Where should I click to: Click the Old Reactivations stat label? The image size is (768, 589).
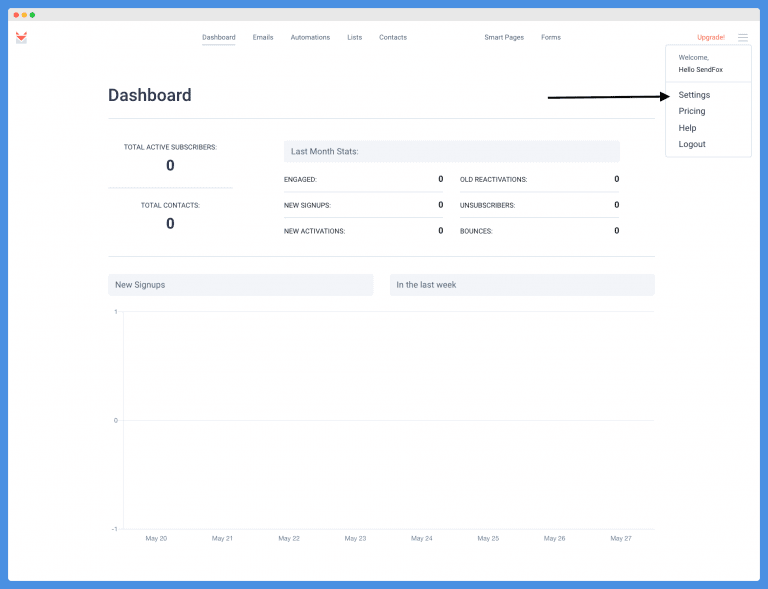pos(493,180)
